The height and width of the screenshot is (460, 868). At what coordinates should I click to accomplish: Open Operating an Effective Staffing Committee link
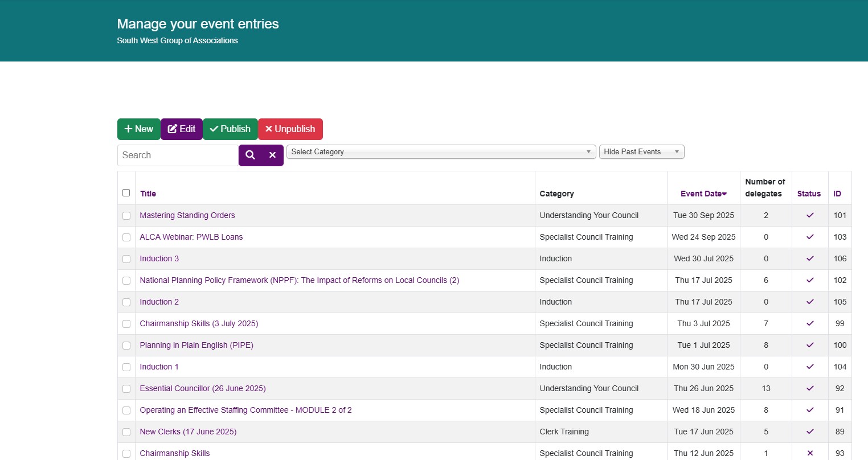pos(245,410)
